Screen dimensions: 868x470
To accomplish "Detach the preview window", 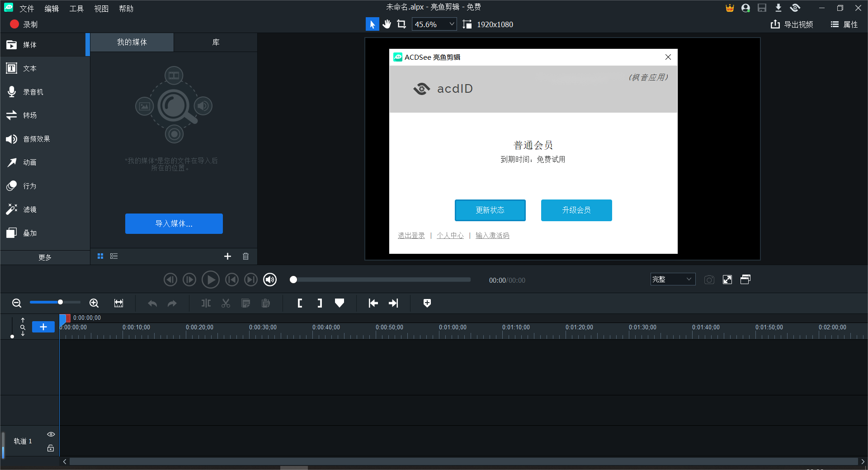I will coord(745,280).
